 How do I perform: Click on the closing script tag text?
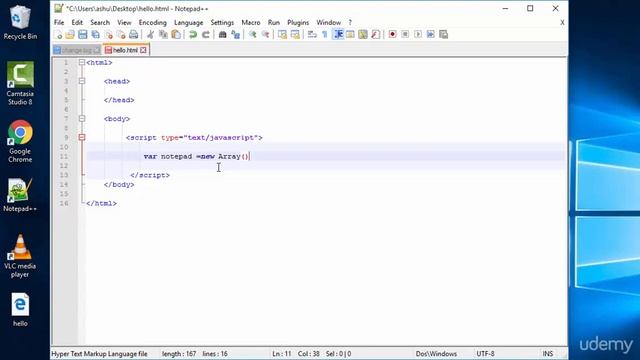[150, 175]
